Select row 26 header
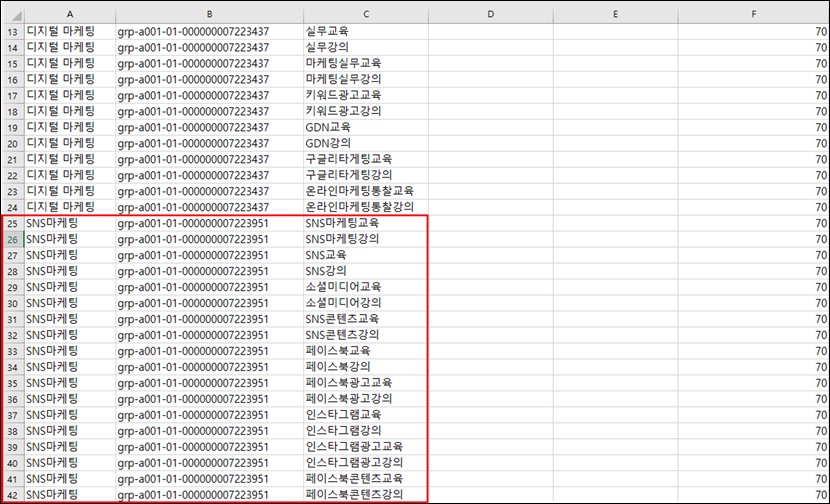Screen dimensions: 830x504 click(x=13, y=239)
